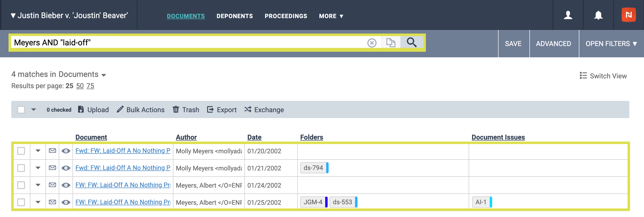Click the Switch View list icon
Screen dimensions: 644x217
click(583, 75)
